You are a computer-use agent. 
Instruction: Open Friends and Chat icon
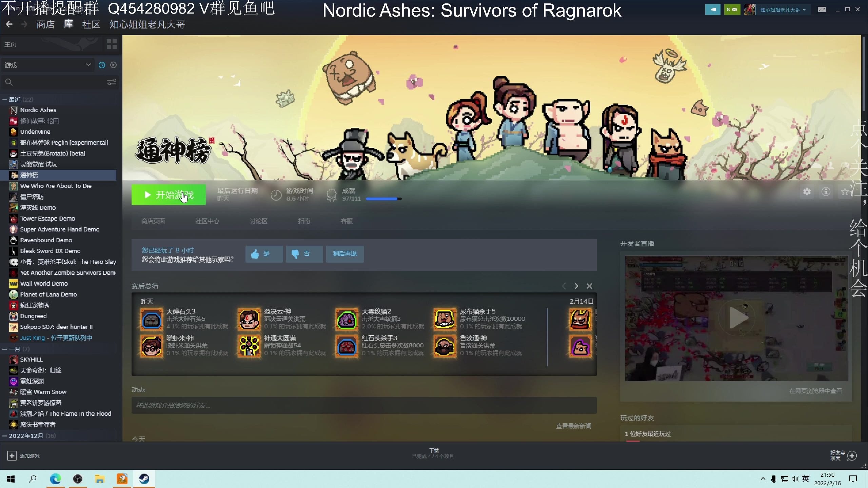pyautogui.click(x=852, y=456)
